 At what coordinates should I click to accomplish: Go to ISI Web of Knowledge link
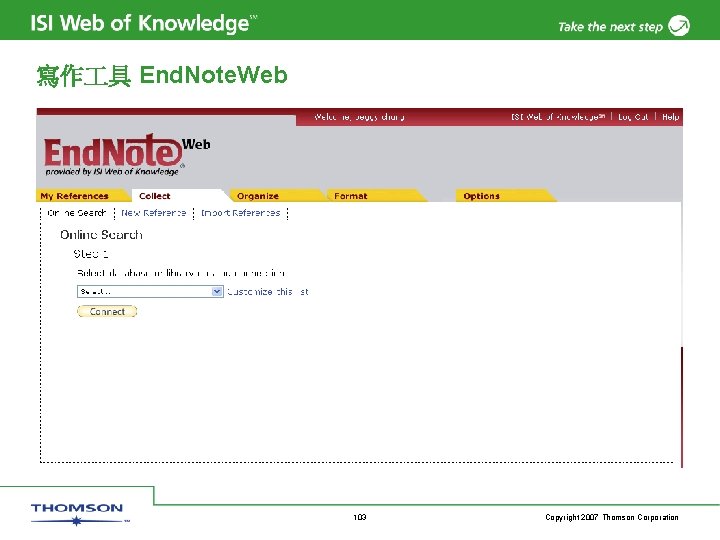point(558,117)
